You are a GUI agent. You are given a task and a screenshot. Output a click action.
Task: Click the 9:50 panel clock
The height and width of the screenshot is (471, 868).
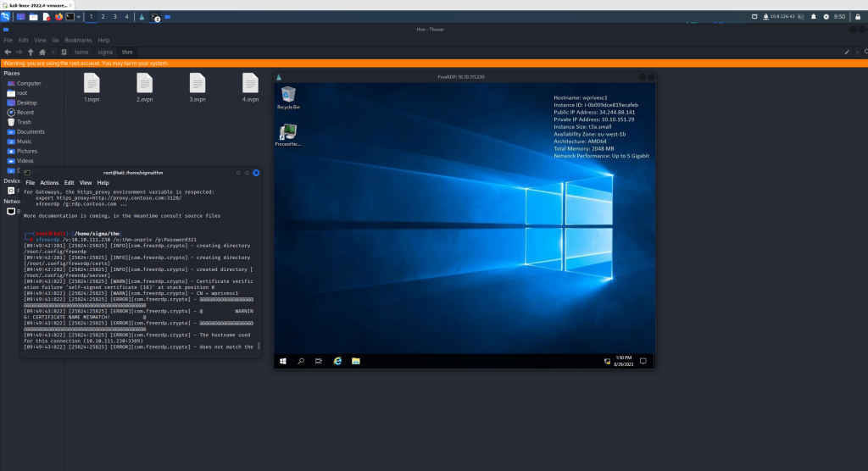(x=840, y=17)
